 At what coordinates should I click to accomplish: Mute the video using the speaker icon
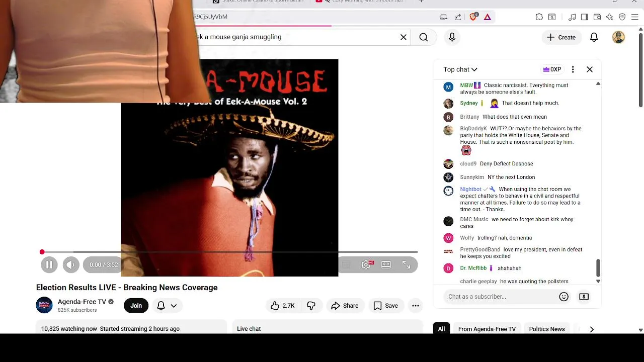pyautogui.click(x=71, y=264)
